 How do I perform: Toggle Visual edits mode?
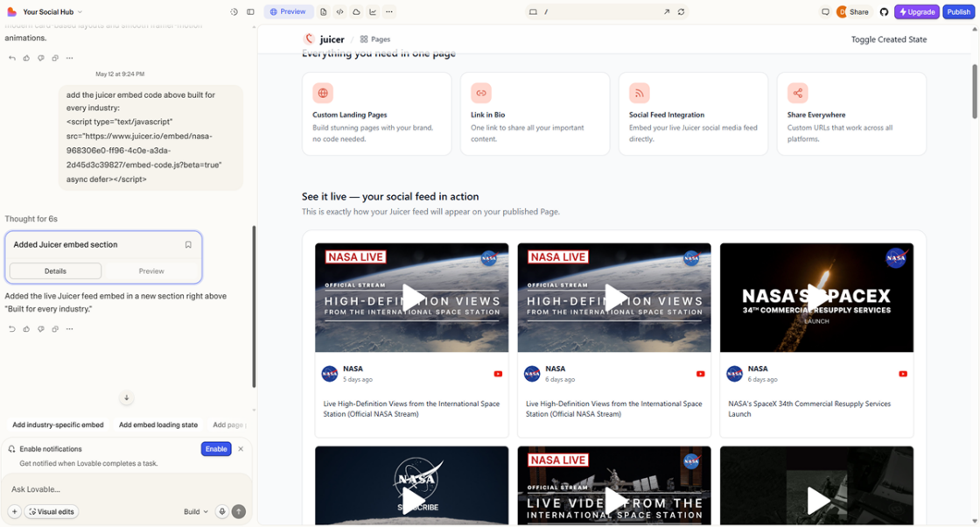52,511
